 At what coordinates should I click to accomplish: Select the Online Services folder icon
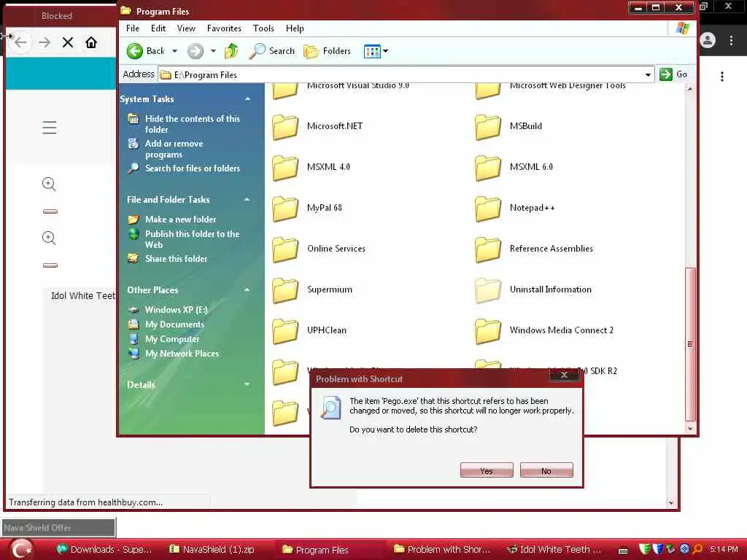[285, 249]
